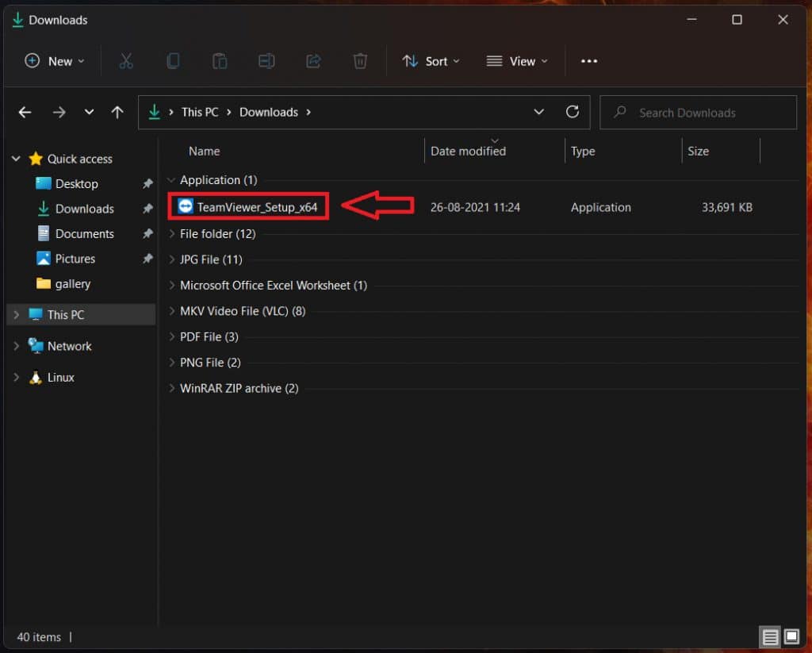Screen dimensions: 812x653
Task: Open Desktop in Quick access
Action: pyautogui.click(x=77, y=183)
